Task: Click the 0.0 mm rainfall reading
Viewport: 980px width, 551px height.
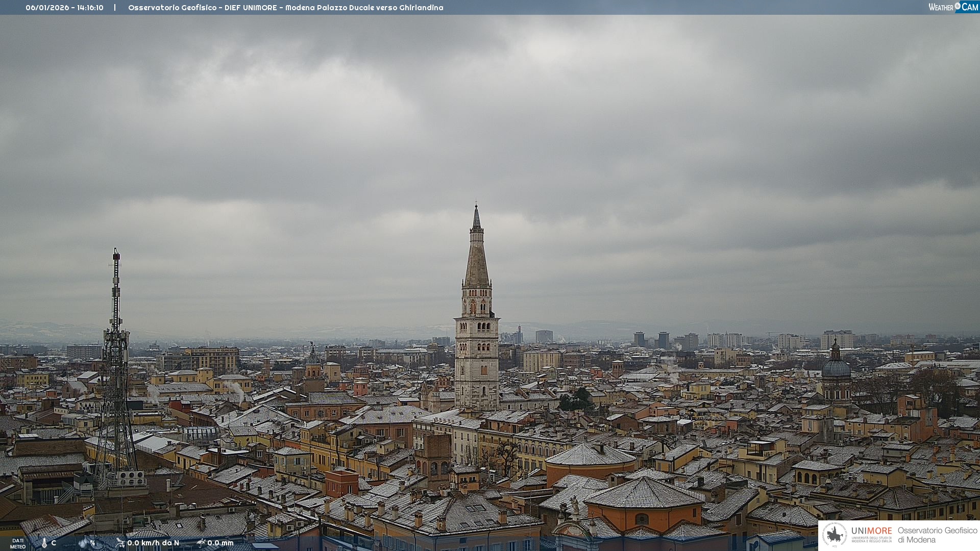Action: click(x=220, y=543)
